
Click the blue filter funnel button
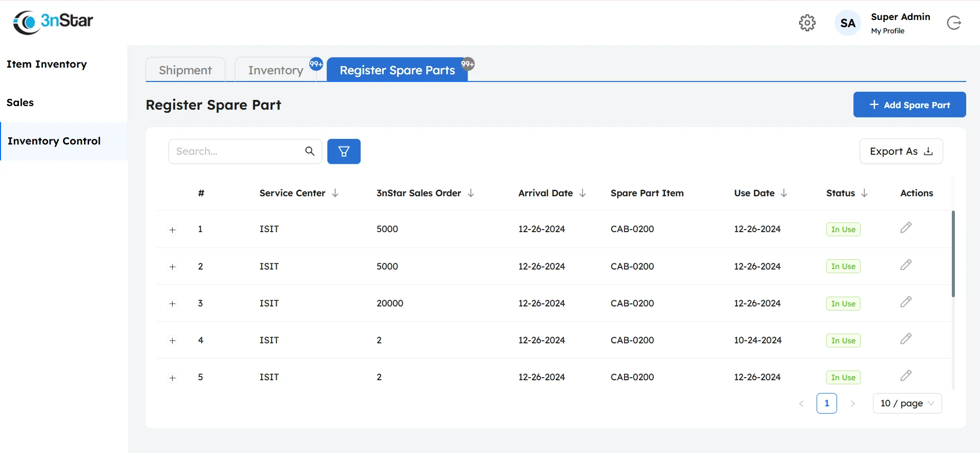point(344,151)
